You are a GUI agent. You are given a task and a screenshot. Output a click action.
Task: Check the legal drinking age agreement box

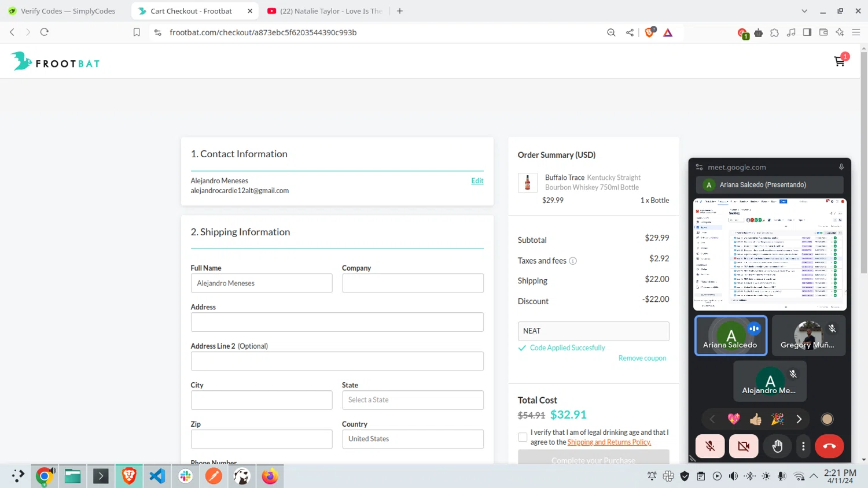pyautogui.click(x=523, y=437)
